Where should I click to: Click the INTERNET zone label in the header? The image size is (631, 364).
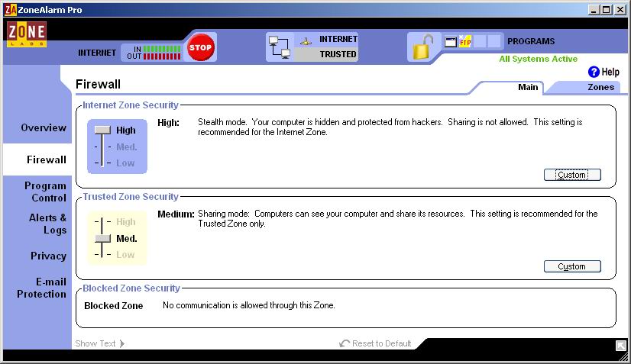tap(338, 39)
